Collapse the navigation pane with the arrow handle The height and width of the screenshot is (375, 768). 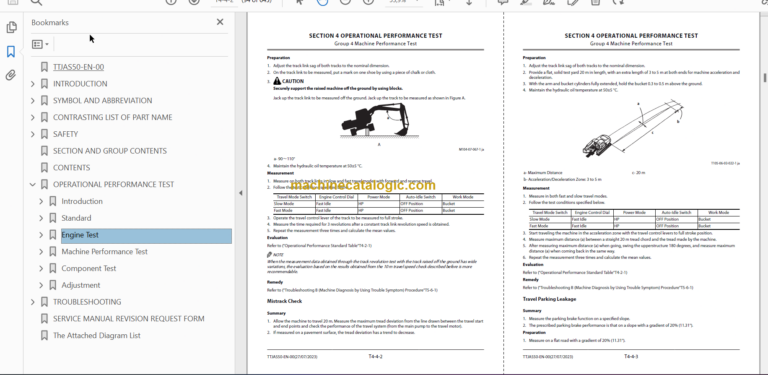coord(240,193)
